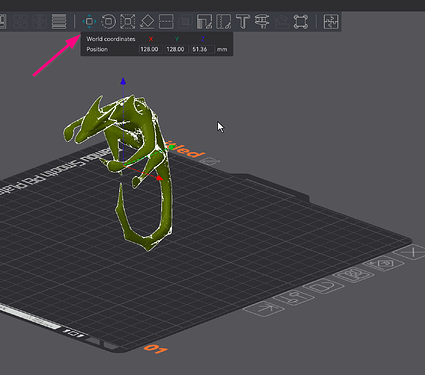Click the X position input field
Viewport: 425px width, 375px height.
coord(150,49)
